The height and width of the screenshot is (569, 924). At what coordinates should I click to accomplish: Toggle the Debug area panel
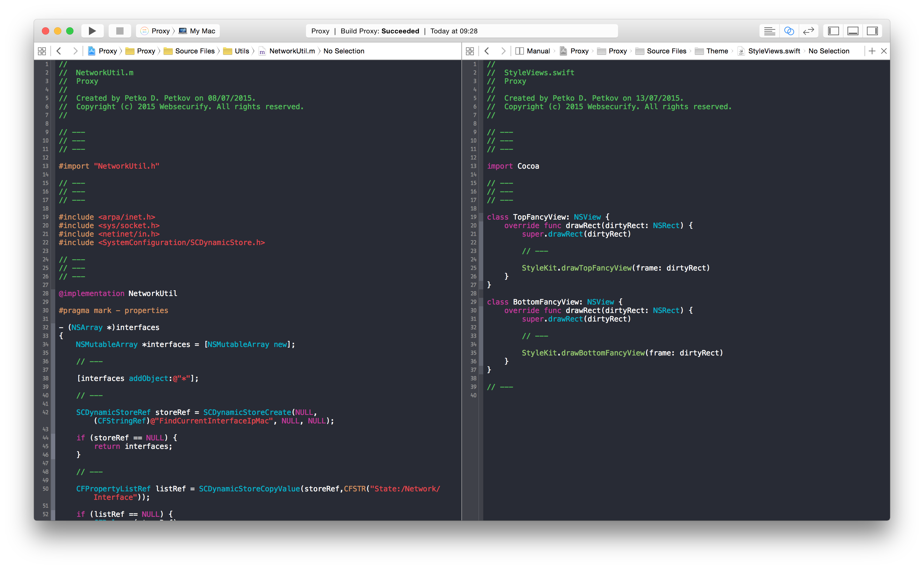click(x=853, y=31)
